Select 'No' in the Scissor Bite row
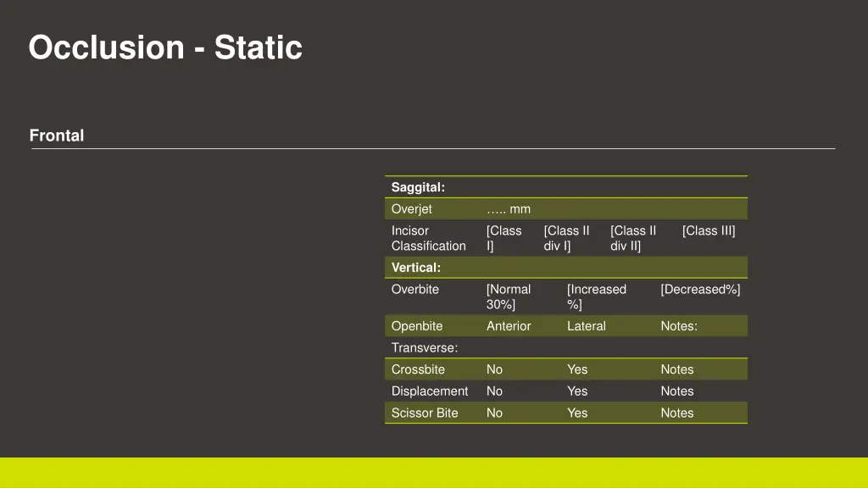Screen dimensions: 868x488 point(494,413)
